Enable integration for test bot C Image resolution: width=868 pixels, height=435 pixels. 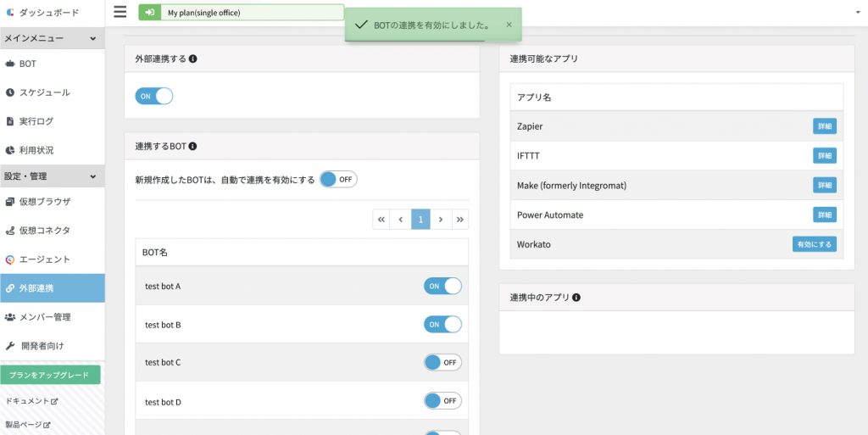(x=442, y=362)
